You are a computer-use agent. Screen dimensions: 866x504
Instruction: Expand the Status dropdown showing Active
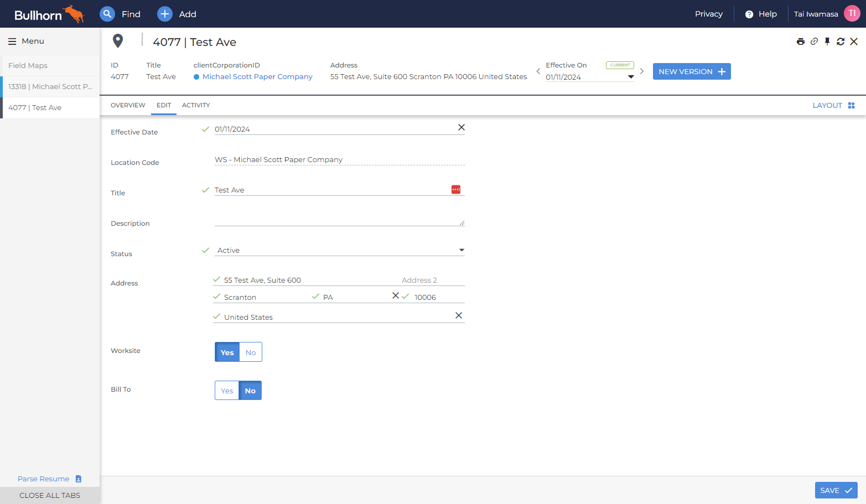pyautogui.click(x=340, y=250)
